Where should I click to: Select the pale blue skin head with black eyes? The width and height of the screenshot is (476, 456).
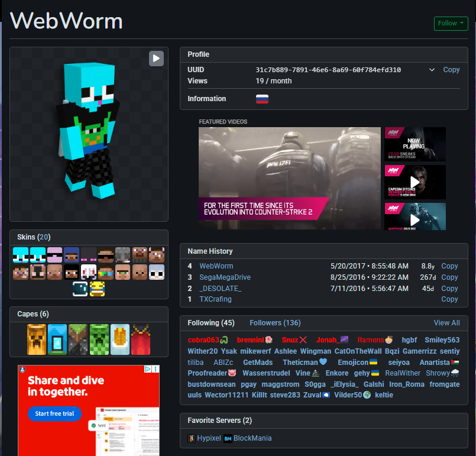coord(157,271)
